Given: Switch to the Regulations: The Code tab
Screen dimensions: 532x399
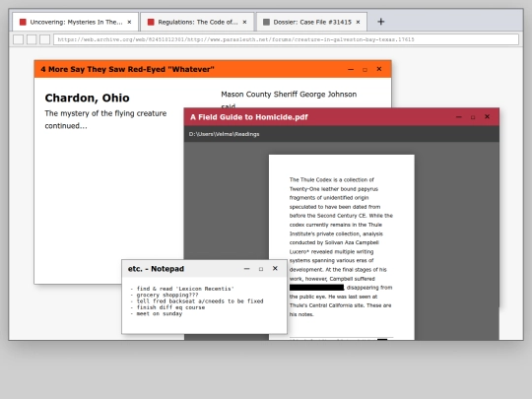Looking at the screenshot, I should click(197, 22).
